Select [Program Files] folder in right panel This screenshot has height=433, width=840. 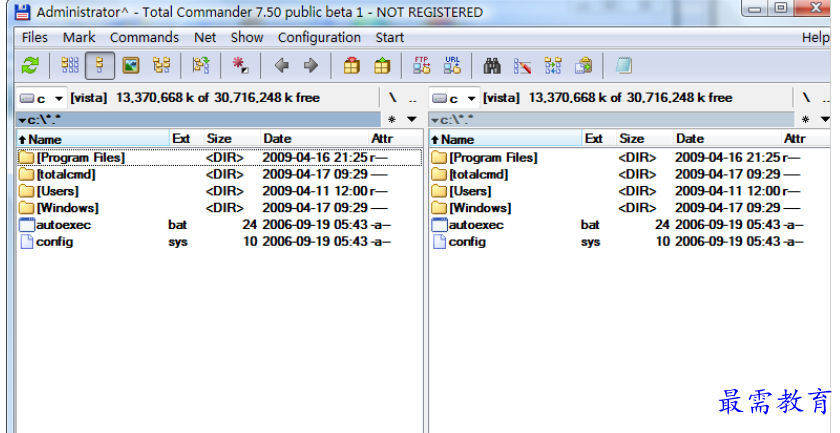point(629,158)
